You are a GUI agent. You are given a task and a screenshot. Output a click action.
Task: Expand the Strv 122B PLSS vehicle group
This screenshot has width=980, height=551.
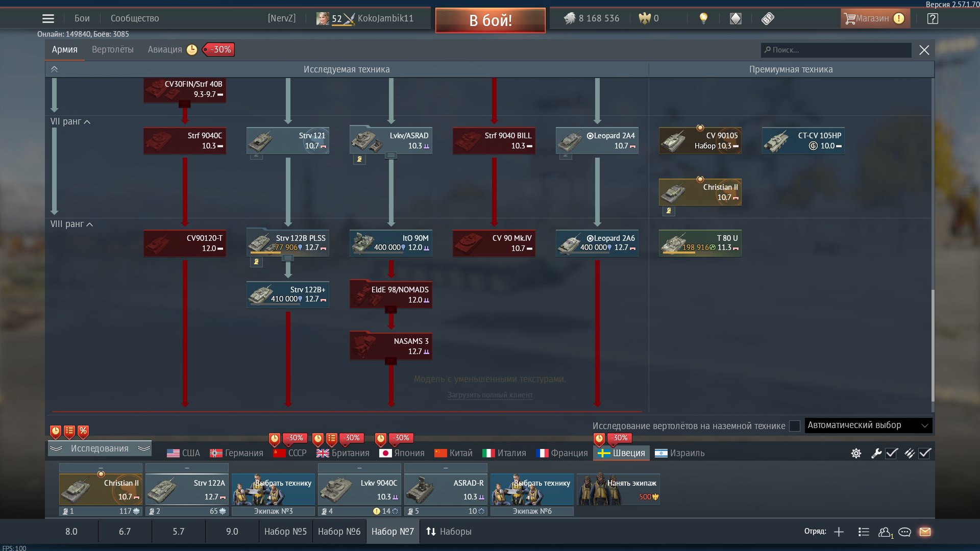tap(288, 258)
